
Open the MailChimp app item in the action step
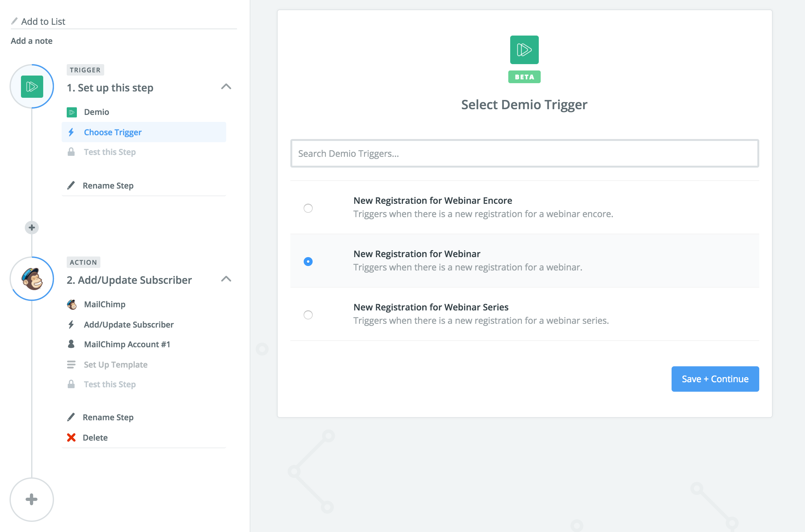pos(144,304)
